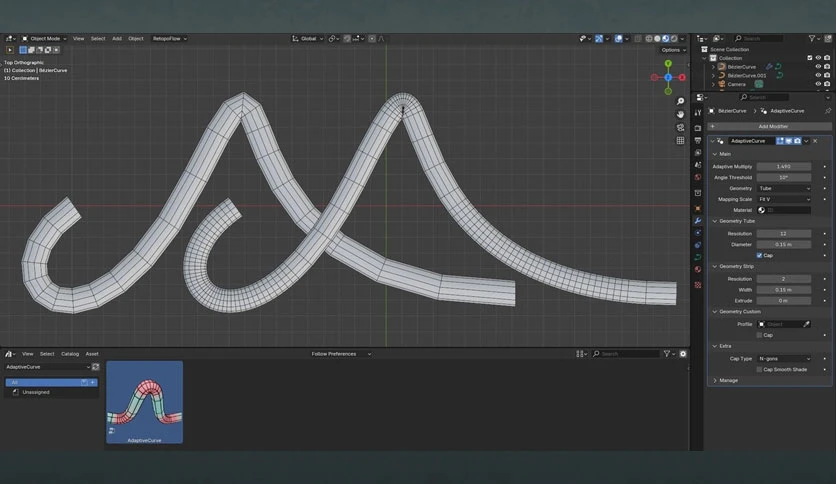Click the eyedropper next to Profile field
The image size is (836, 484).
[x=806, y=324]
